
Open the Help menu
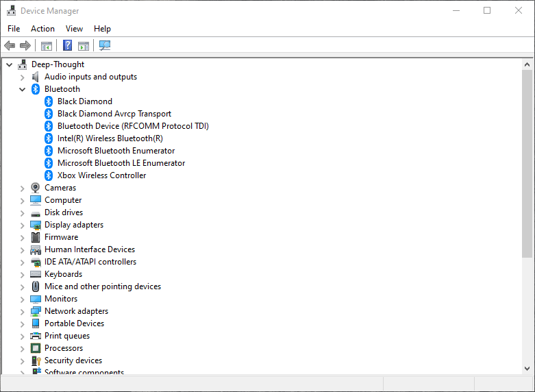(102, 29)
